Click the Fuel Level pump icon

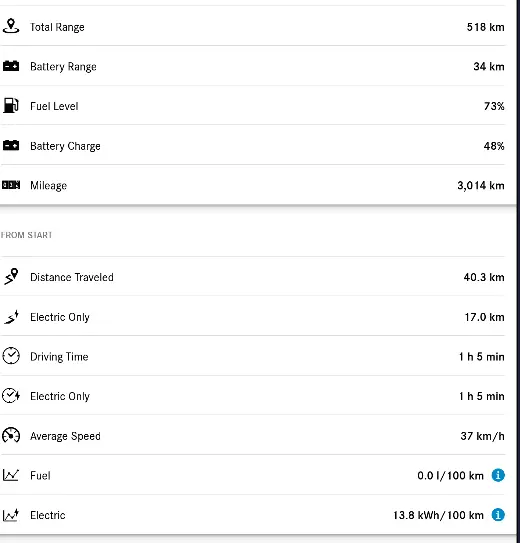pos(11,105)
